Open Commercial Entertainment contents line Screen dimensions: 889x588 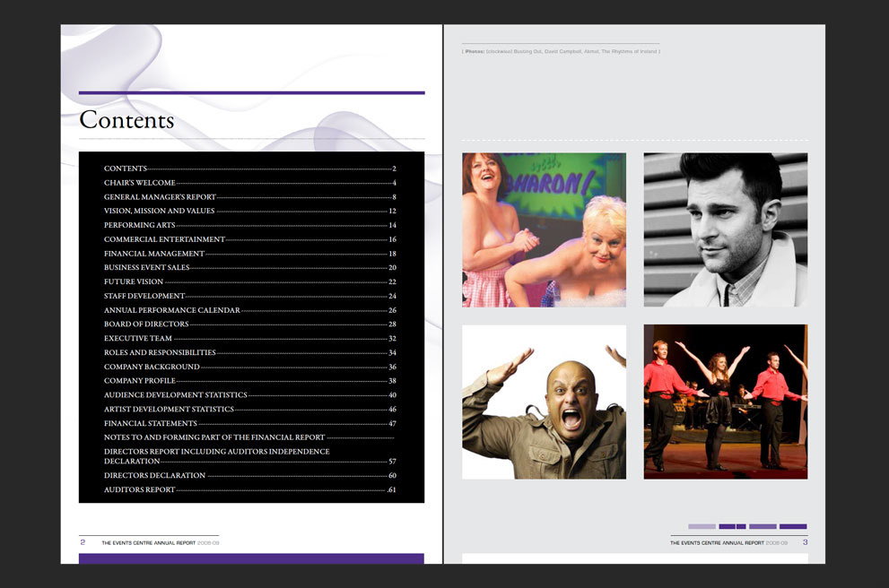coord(164,239)
